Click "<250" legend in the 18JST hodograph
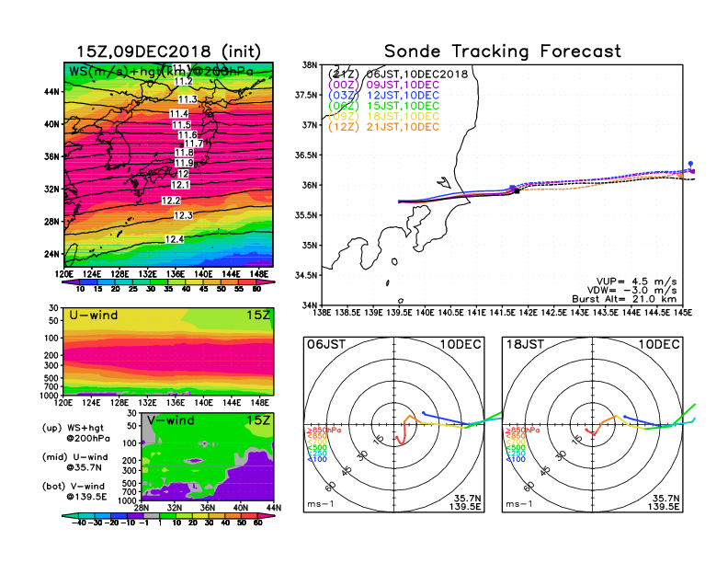This screenshot has width=728, height=563. (516, 454)
